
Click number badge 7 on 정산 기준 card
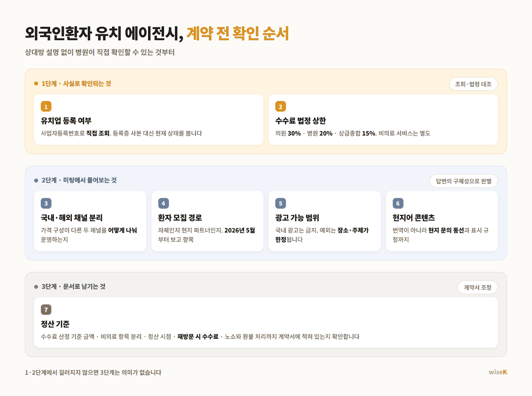coord(46,309)
